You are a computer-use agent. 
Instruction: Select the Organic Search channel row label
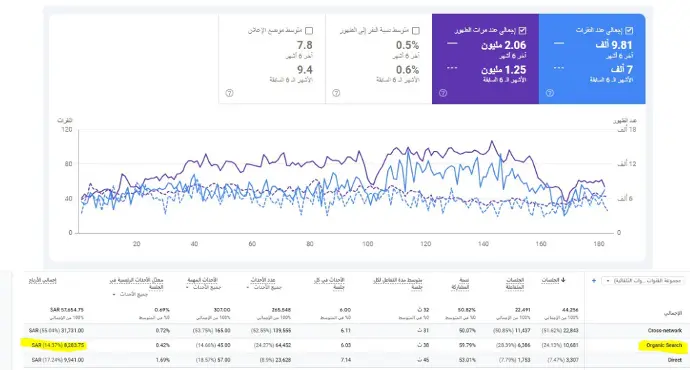click(x=664, y=345)
